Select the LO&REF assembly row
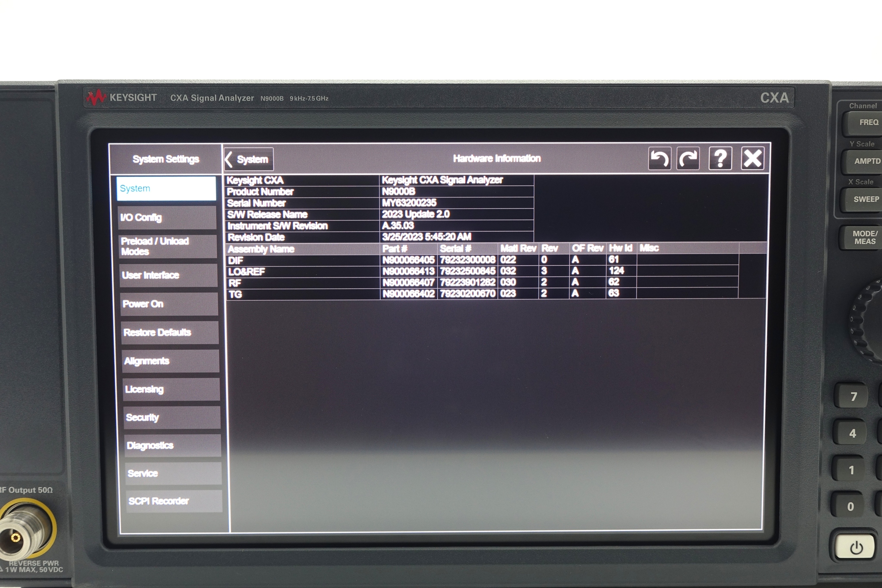 click(x=482, y=271)
